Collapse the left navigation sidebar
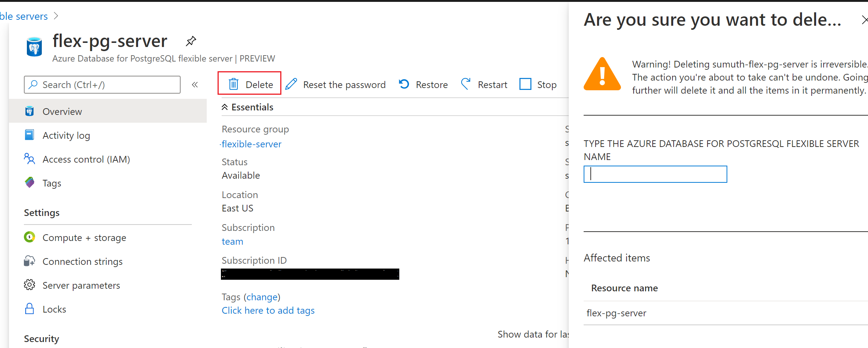The image size is (868, 348). click(x=195, y=84)
